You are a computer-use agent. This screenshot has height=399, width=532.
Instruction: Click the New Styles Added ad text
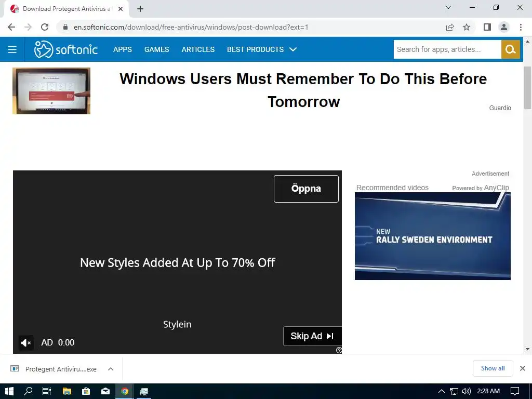(x=178, y=262)
